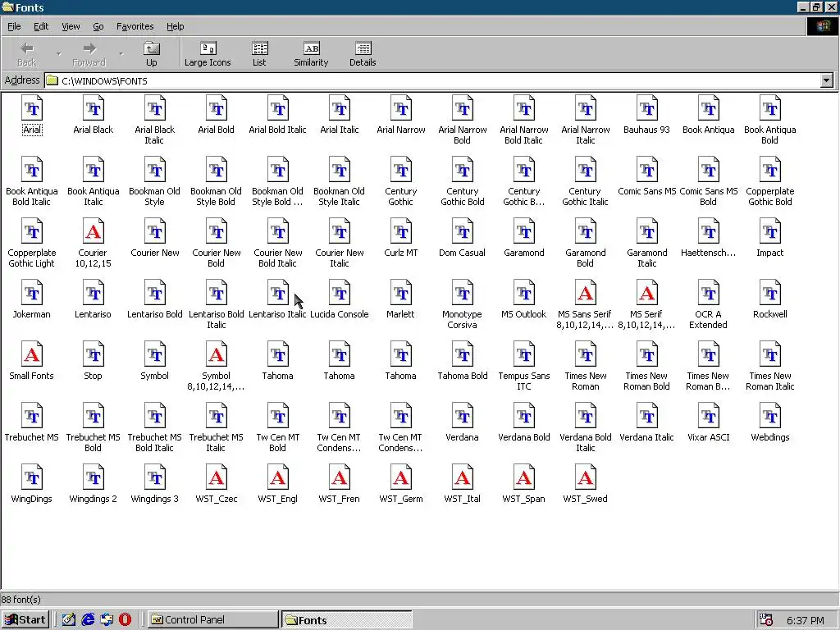Click the task scheduler tray icon
The image size is (840, 630).
pos(767,620)
